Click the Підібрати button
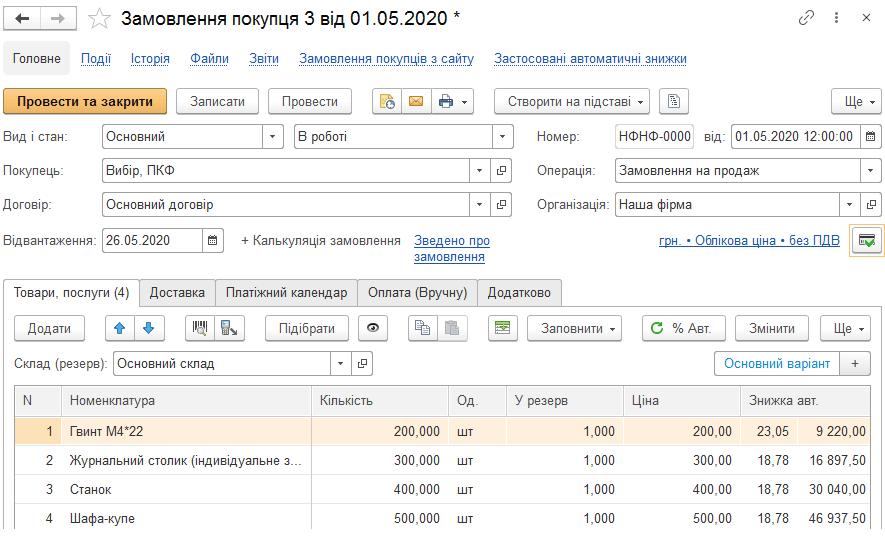 pyautogui.click(x=307, y=329)
